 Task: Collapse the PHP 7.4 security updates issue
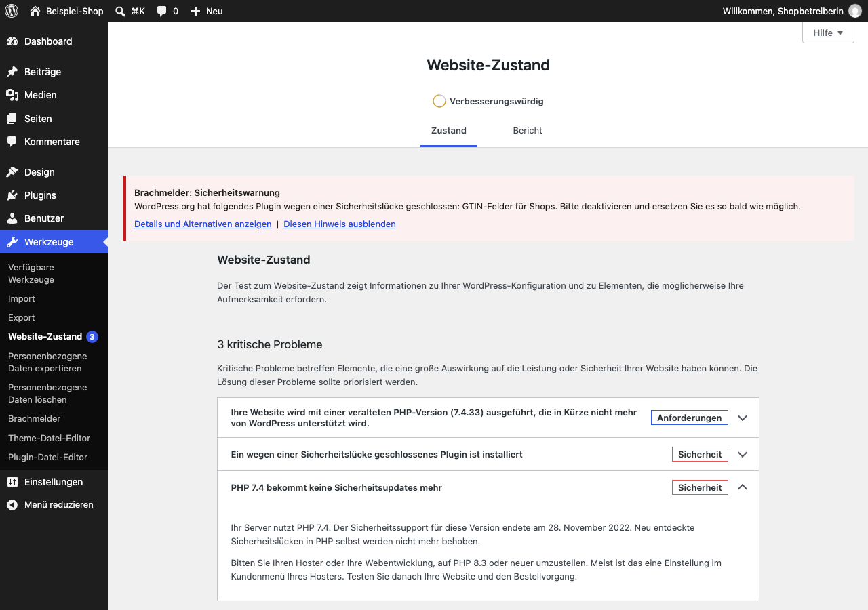pos(488,487)
